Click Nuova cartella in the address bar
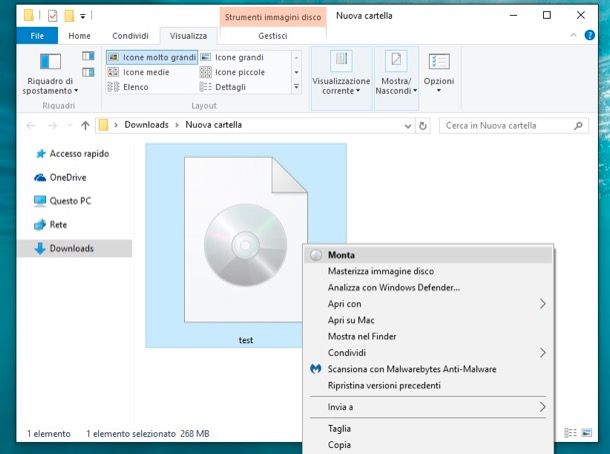This screenshot has height=454, width=610. pyautogui.click(x=214, y=125)
